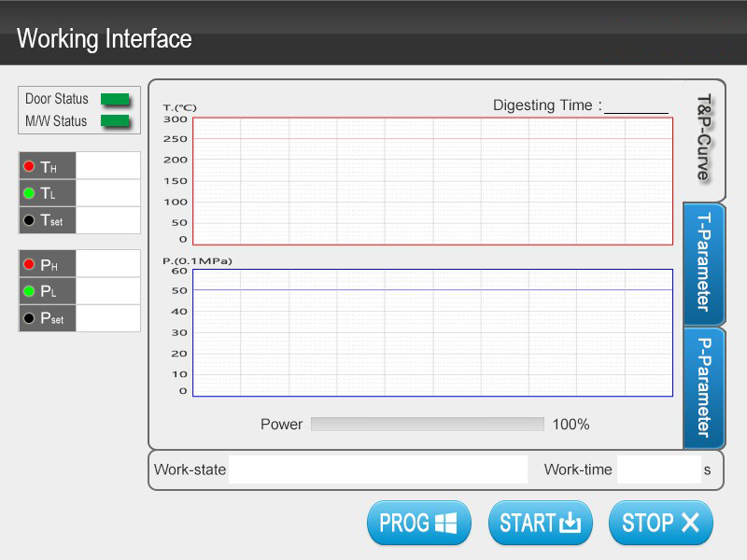This screenshot has width=747, height=560.
Task: Click the TL value field
Action: coord(107,193)
